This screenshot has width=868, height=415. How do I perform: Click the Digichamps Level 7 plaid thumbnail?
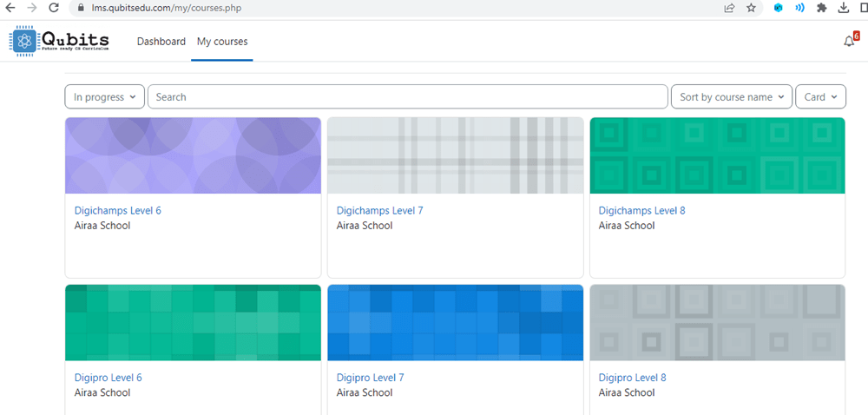coord(455,155)
